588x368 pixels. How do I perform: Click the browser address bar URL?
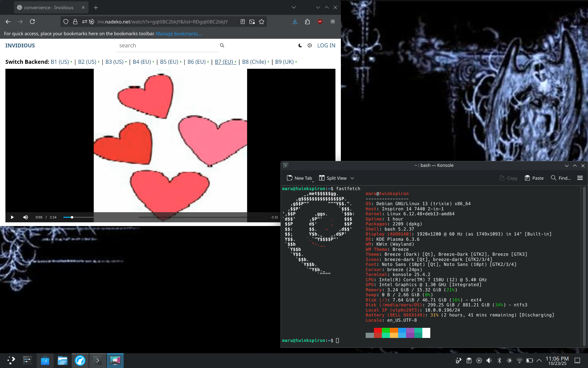coord(163,22)
